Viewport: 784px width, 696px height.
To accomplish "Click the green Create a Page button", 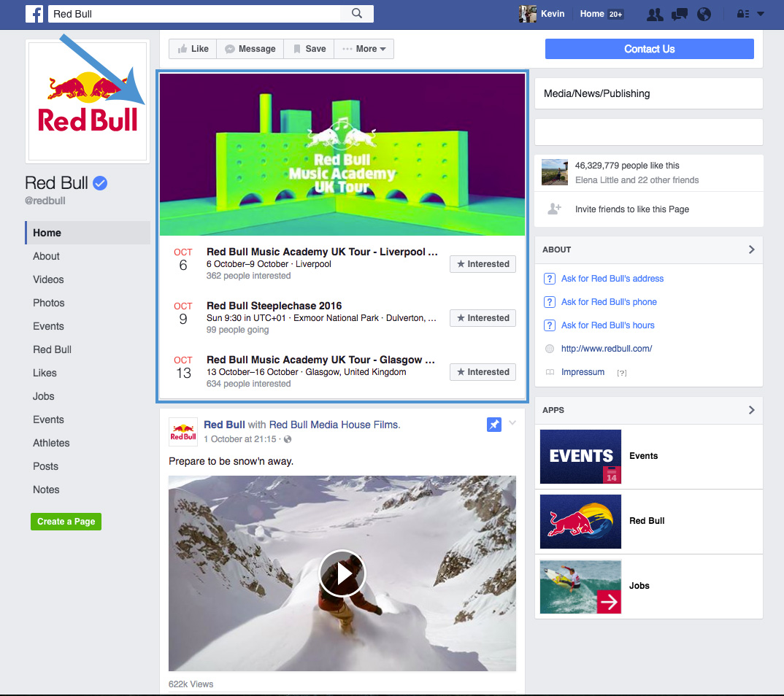I will point(66,522).
